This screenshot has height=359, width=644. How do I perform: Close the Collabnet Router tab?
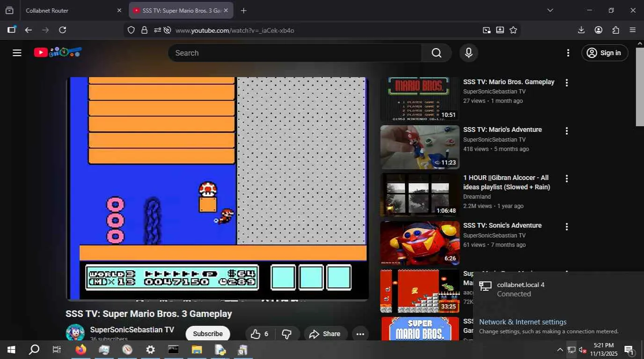tap(119, 10)
